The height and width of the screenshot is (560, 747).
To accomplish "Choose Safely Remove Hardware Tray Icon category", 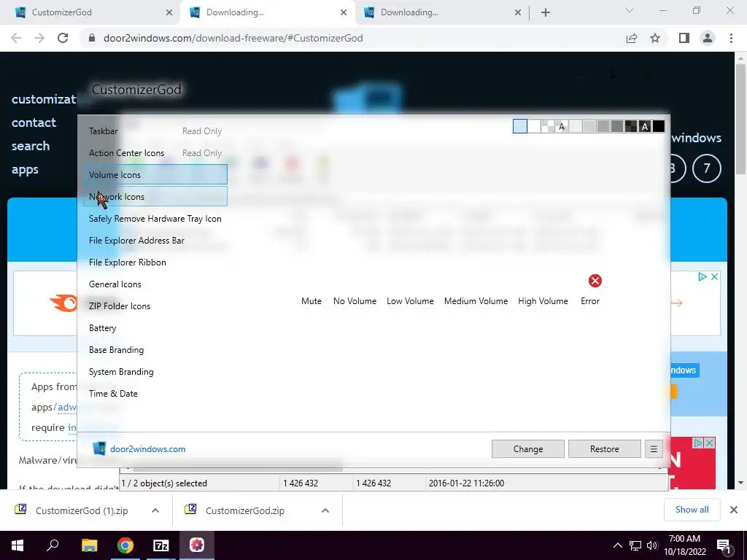I will tap(155, 219).
